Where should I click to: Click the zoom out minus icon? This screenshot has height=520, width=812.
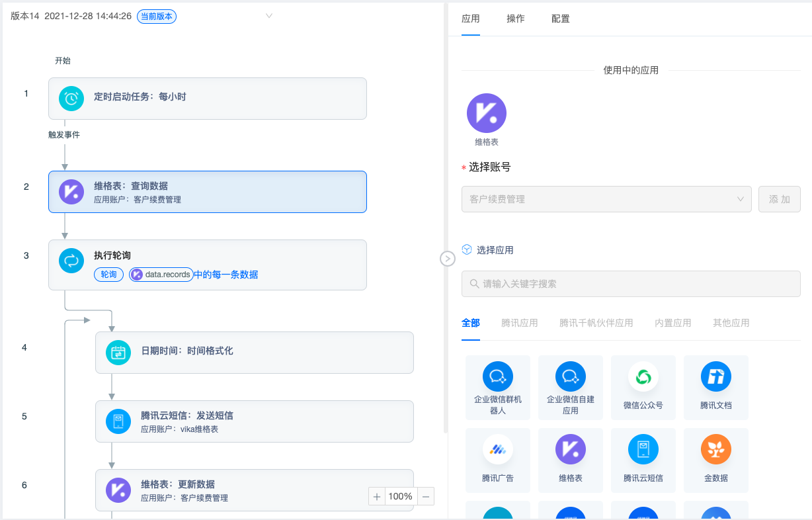coord(426,496)
